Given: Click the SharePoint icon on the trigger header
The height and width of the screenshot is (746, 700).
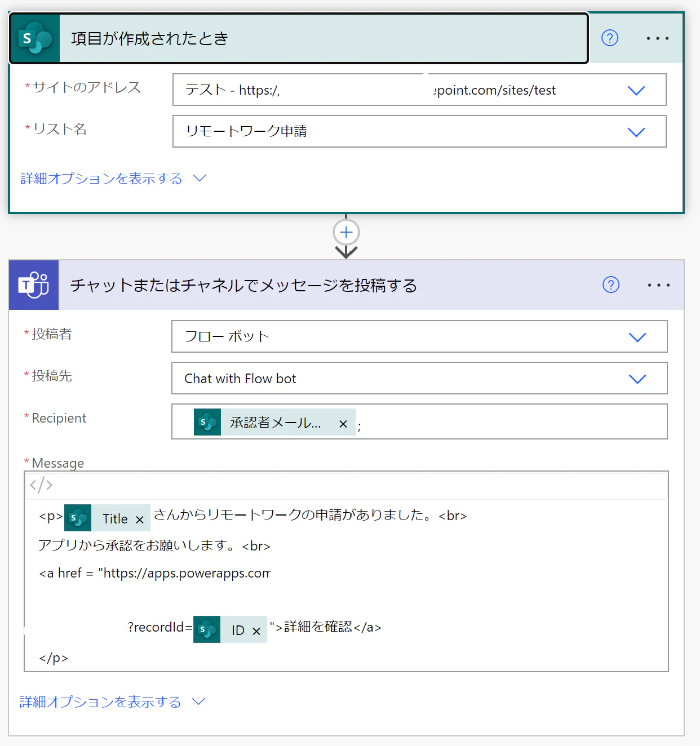Looking at the screenshot, I should 35,38.
